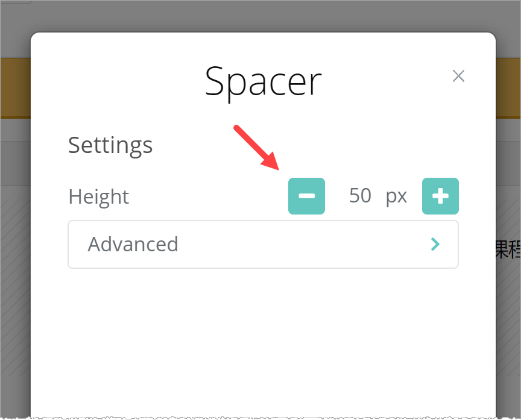Screen dimensions: 521x420
Task: Click the hatched background right of the dialog
Action: [508, 331]
